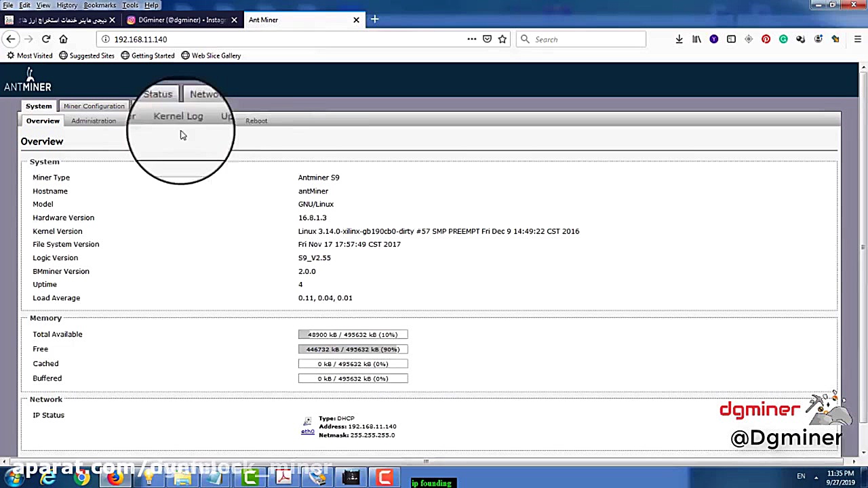The image size is (868, 488).
Task: Click the Total Available memory bar
Action: coord(353,334)
